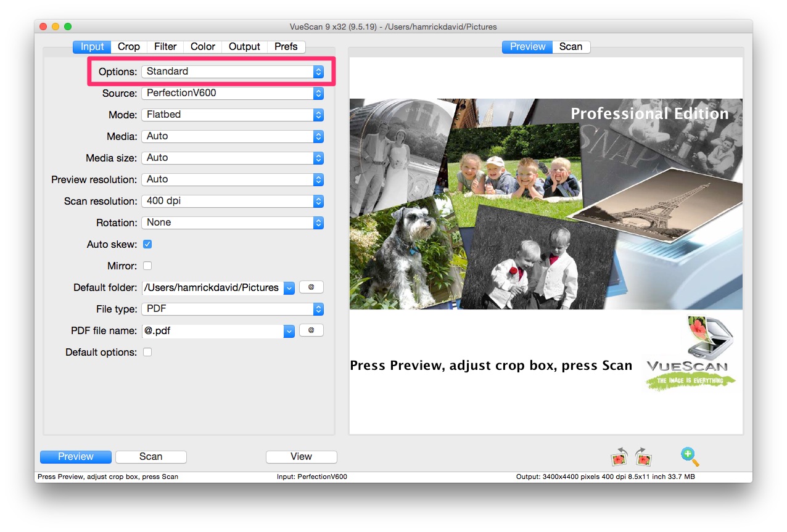Click the PDF file name text field

pyautogui.click(x=212, y=331)
